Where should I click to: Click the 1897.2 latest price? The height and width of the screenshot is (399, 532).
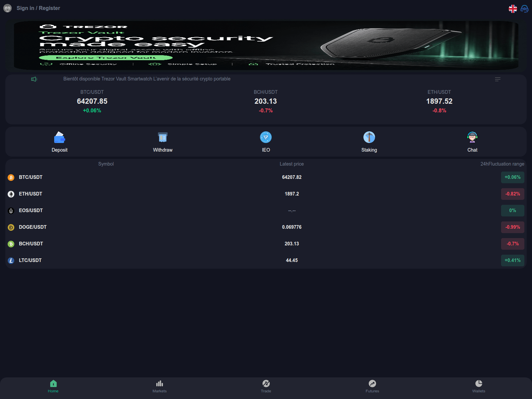click(292, 194)
